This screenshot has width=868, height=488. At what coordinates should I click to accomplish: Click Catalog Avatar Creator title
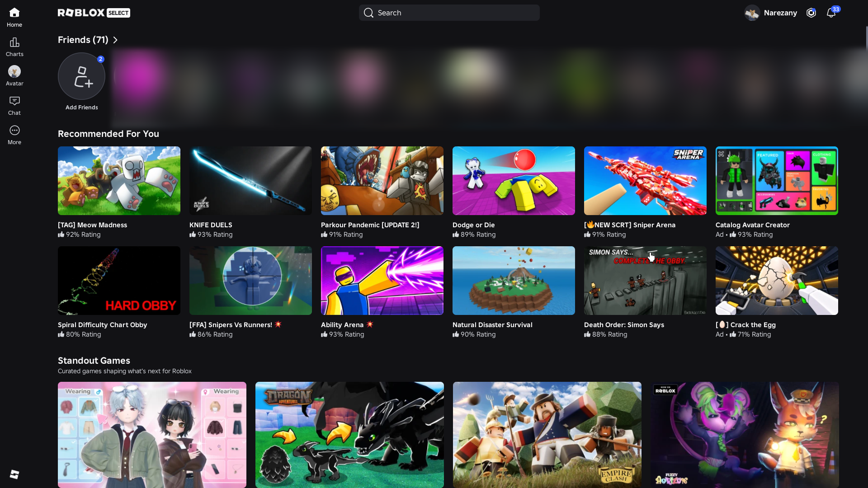(752, 225)
